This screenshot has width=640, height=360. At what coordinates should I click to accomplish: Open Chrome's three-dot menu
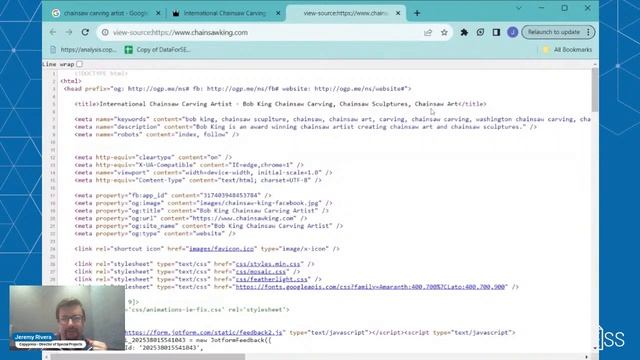pyautogui.click(x=588, y=32)
